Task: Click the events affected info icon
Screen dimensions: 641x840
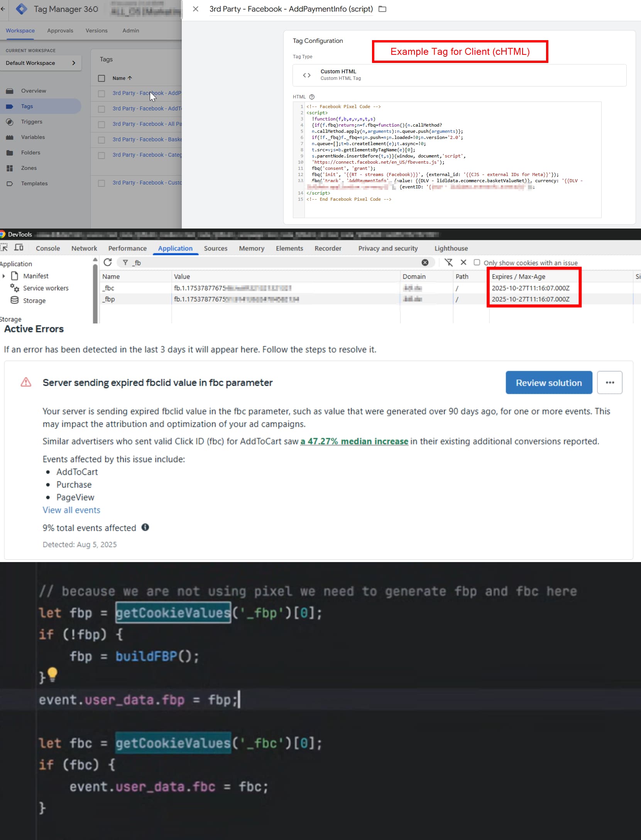Action: coord(145,527)
